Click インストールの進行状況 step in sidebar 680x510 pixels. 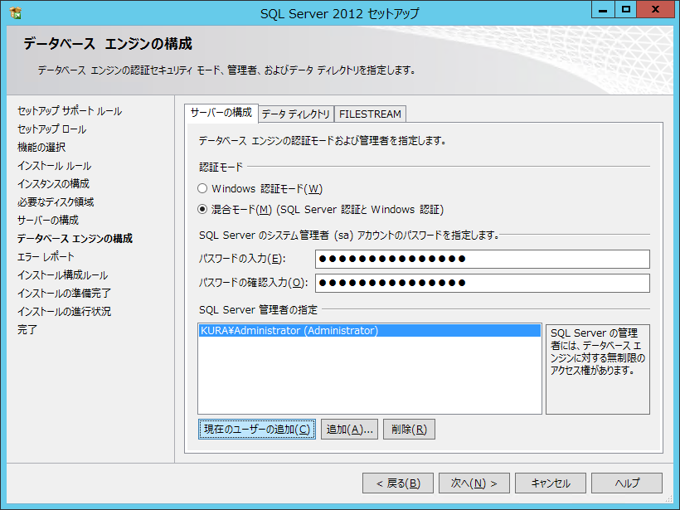[64, 311]
